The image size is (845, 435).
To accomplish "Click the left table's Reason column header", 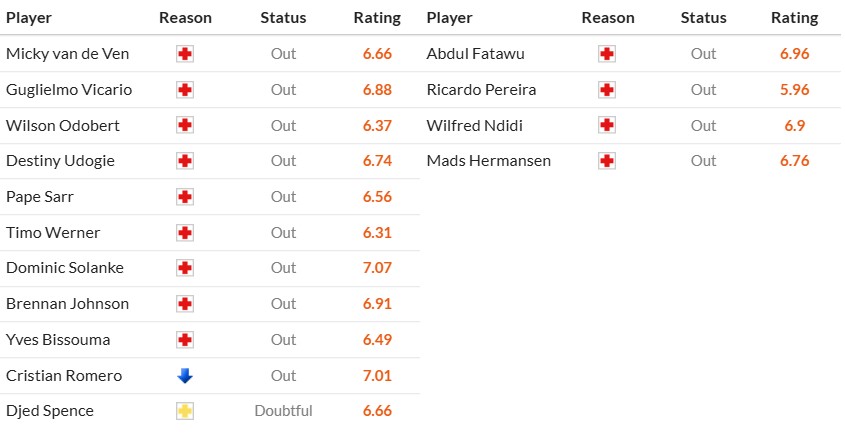I will 185,18.
